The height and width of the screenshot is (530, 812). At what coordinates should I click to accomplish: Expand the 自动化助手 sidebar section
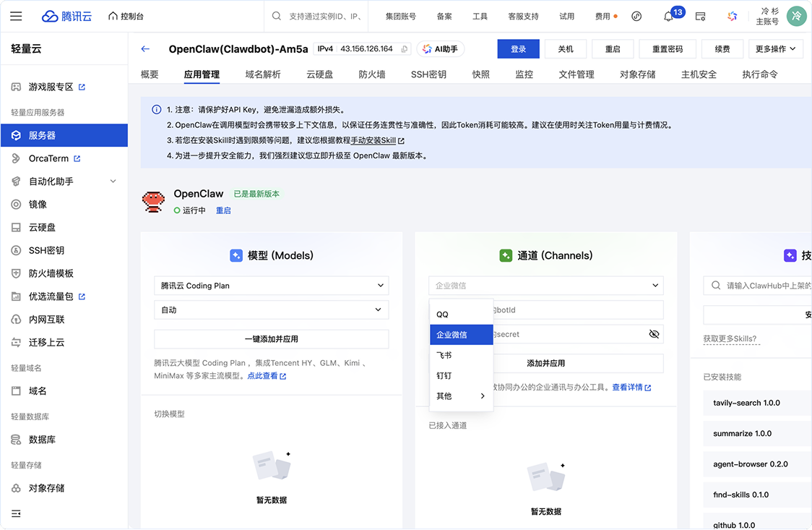[113, 181]
